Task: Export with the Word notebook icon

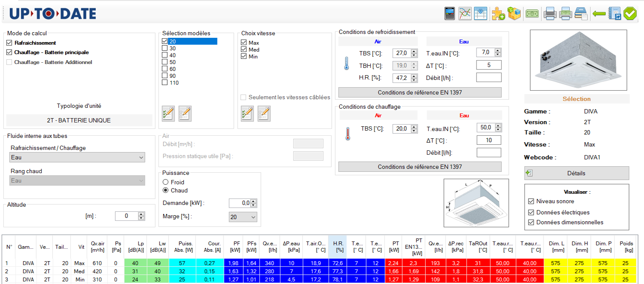Action: tap(615, 13)
